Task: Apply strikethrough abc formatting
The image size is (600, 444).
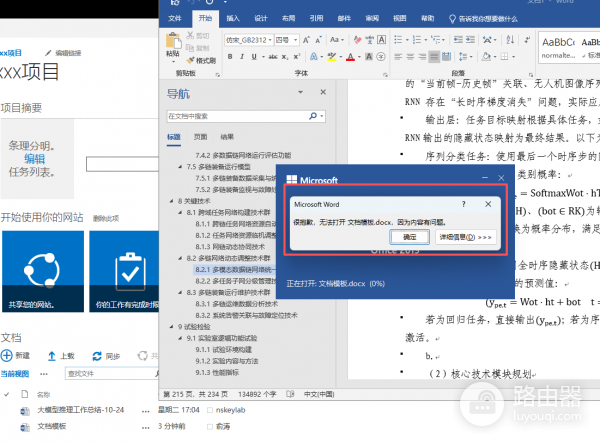Action: (x=273, y=57)
